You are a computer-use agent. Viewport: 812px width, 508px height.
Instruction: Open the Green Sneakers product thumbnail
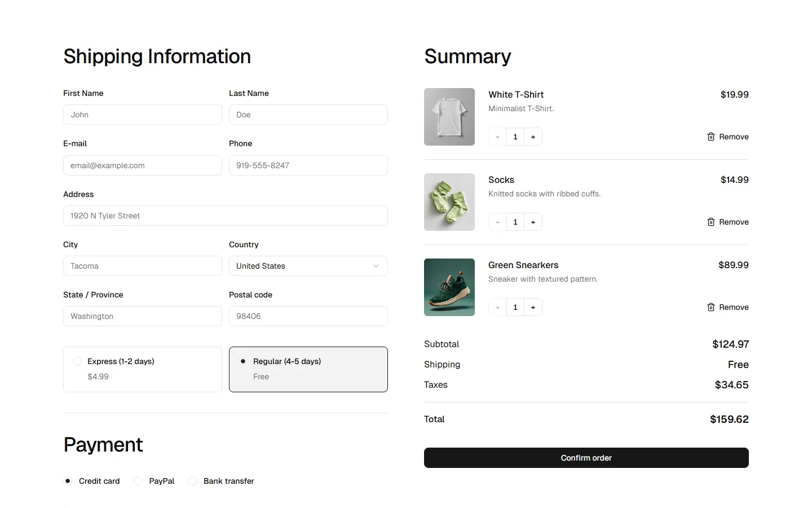[449, 287]
